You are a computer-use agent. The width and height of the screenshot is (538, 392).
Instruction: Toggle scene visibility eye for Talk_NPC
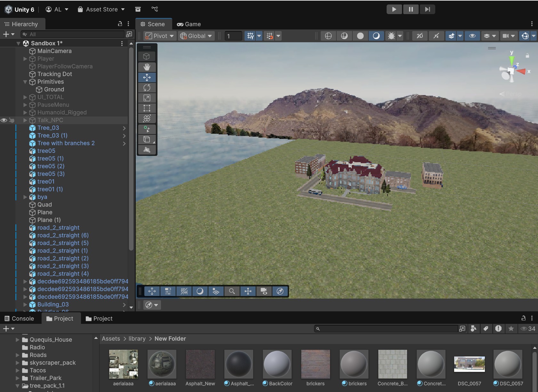4,120
